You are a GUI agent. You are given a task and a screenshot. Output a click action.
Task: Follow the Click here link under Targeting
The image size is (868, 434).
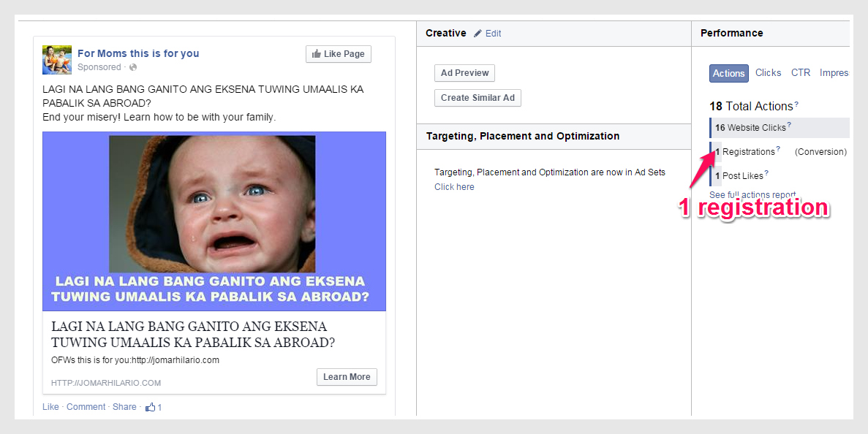[x=454, y=187]
